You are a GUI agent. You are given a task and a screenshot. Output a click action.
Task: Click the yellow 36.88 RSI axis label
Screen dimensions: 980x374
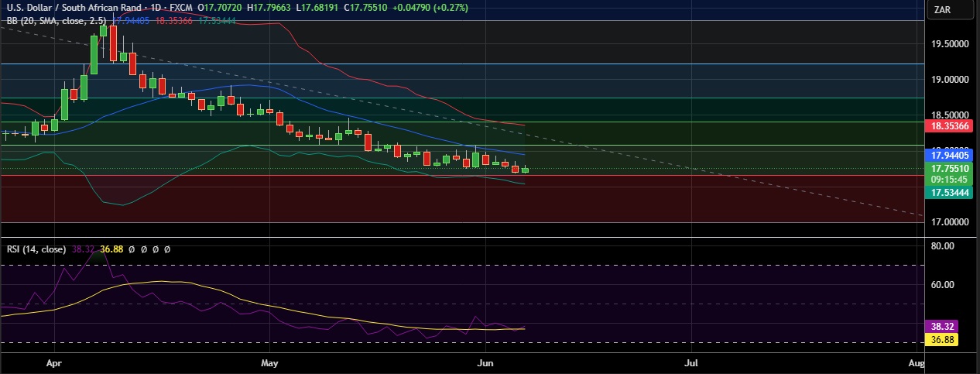tap(943, 339)
